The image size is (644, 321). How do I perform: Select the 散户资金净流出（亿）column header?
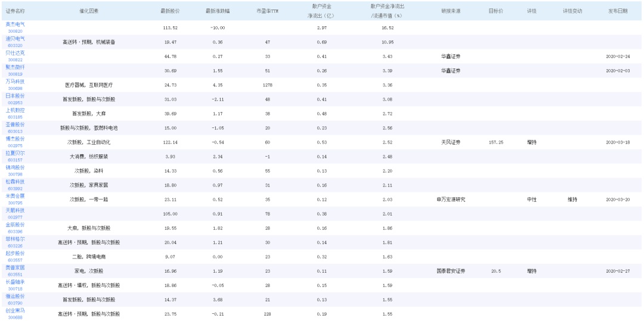coord(321,11)
